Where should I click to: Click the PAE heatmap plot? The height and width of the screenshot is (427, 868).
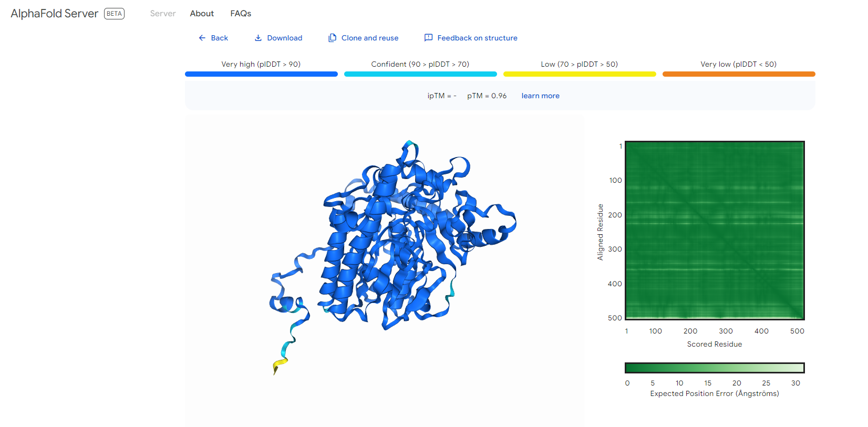(715, 231)
